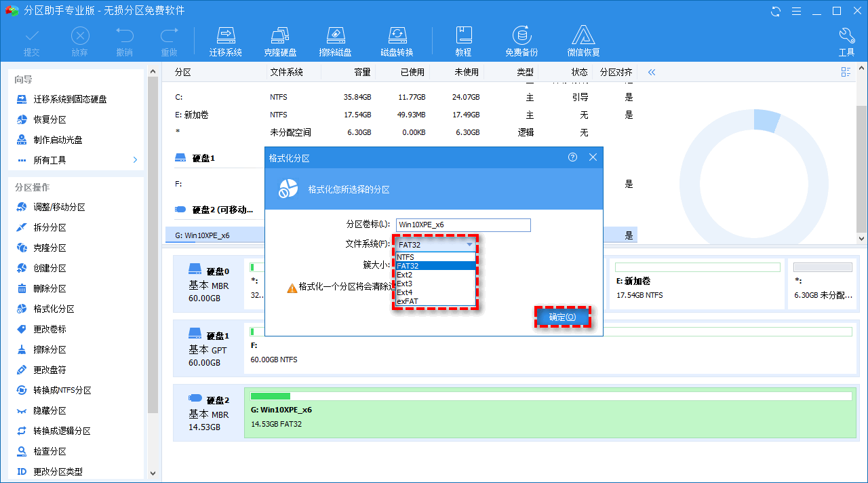Viewport: 868px width, 483px height.
Task: Click the 提交 (Commit) button top left
Action: tap(33, 39)
